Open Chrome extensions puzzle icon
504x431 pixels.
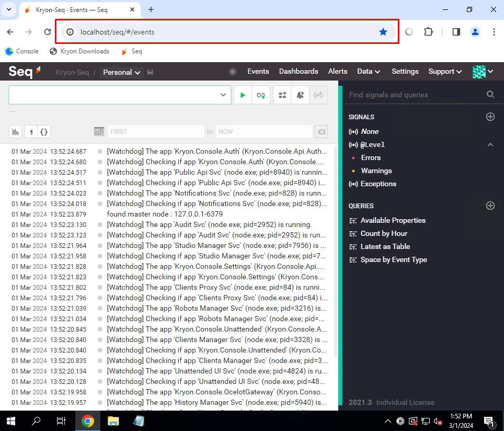429,32
